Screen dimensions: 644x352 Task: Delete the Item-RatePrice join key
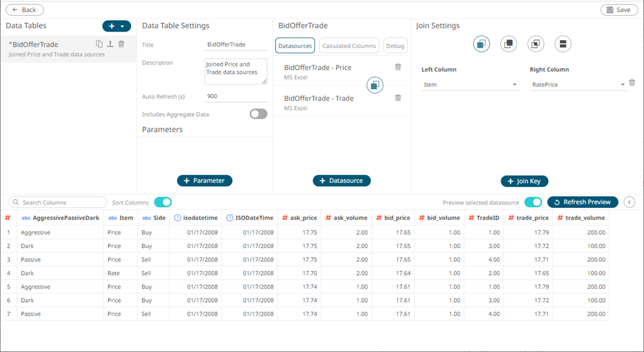pos(632,83)
